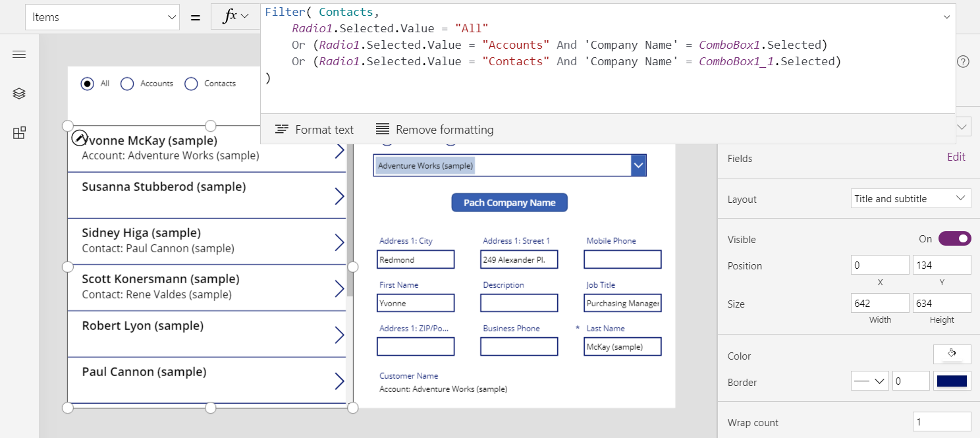This screenshot has width=980, height=438.
Task: Open the Insert components icon in sidebar
Action: point(19,133)
